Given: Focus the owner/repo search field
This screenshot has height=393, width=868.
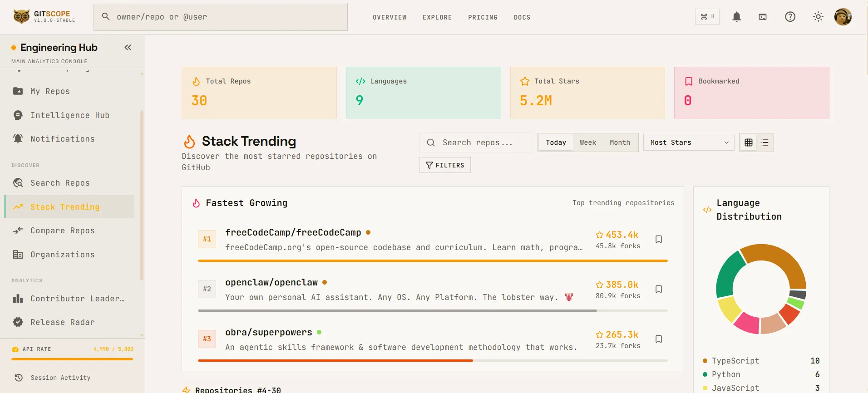Looking at the screenshot, I should point(221,17).
